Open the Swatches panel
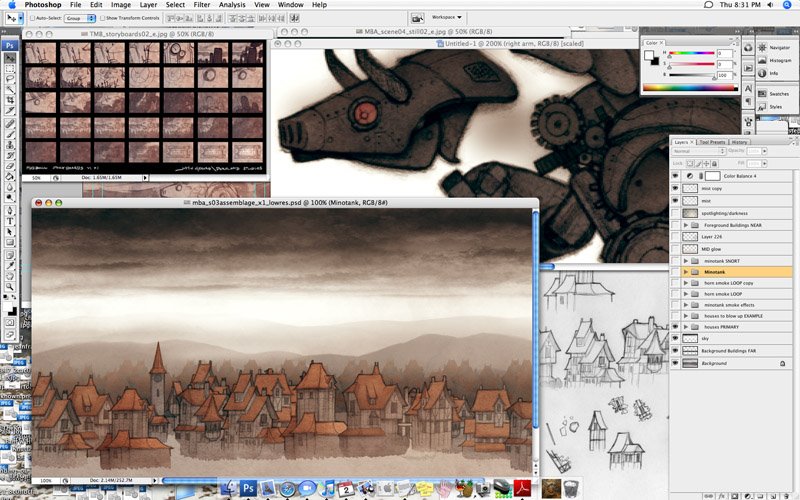This screenshot has width=800, height=500. coord(774,94)
